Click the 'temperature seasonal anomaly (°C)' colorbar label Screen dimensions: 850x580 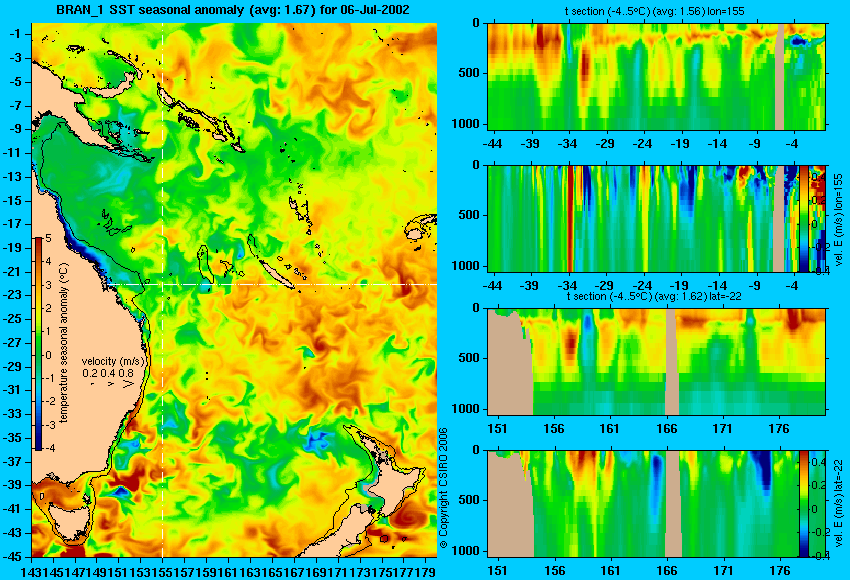63,343
